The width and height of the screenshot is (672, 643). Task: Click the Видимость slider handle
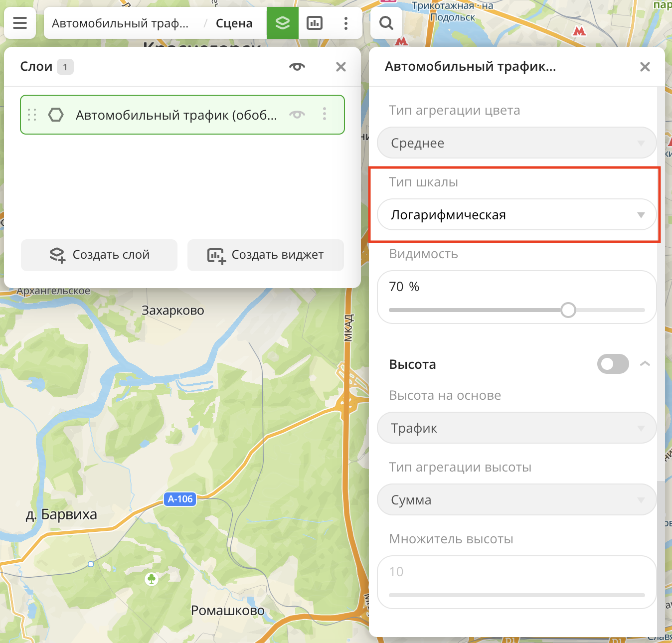click(x=568, y=310)
